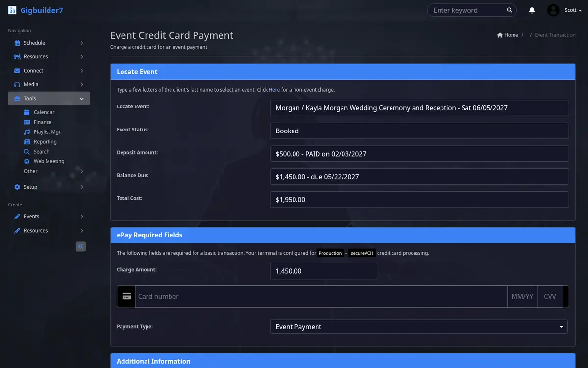Image resolution: width=588 pixels, height=368 pixels.
Task: Expand the Other submenu chevron
Action: pyautogui.click(x=82, y=171)
